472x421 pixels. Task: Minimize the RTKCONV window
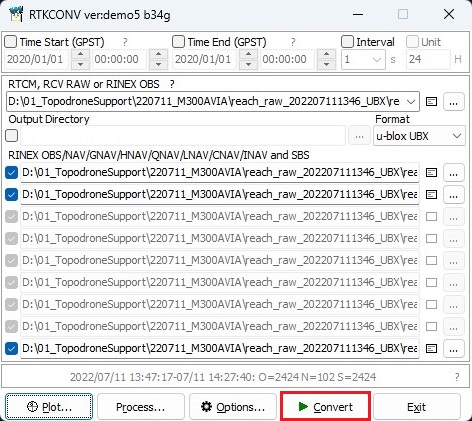point(358,14)
